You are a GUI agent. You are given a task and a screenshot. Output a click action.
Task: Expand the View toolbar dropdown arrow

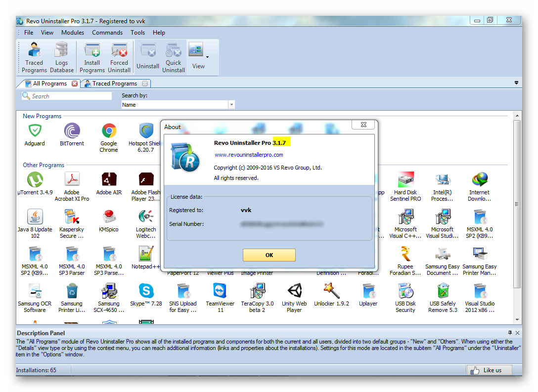[207, 57]
